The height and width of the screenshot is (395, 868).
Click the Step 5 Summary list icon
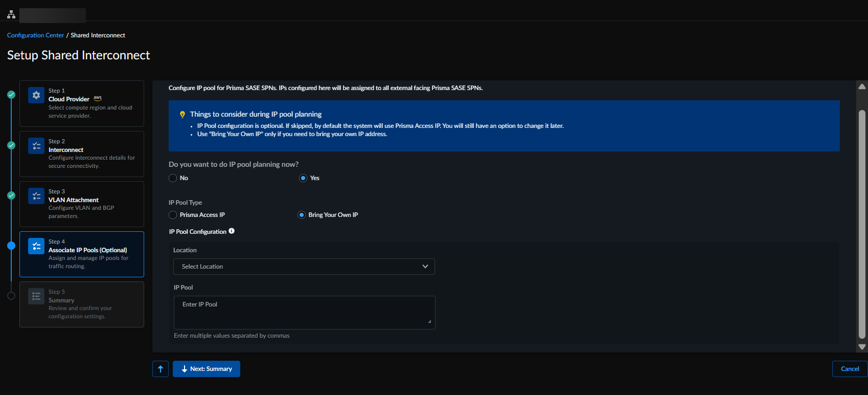click(x=36, y=296)
